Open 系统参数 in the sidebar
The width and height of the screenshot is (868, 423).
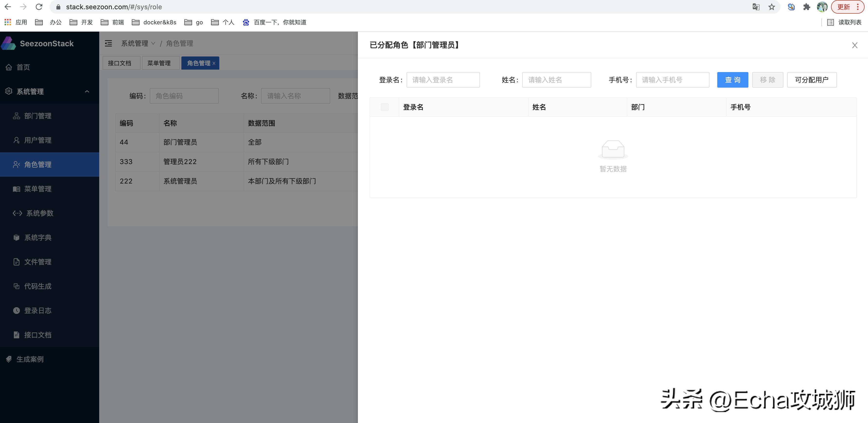point(50,213)
